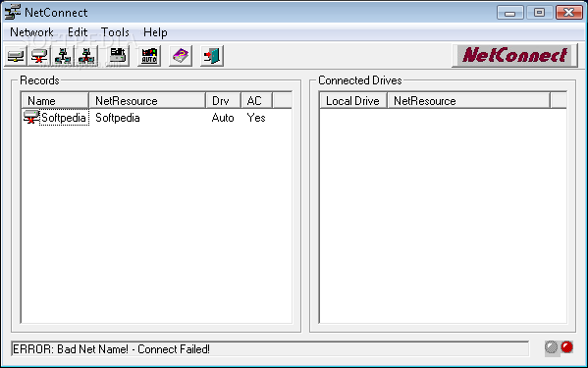Click the Softpedia NetResource cell
The width and height of the screenshot is (588, 368).
click(x=118, y=118)
